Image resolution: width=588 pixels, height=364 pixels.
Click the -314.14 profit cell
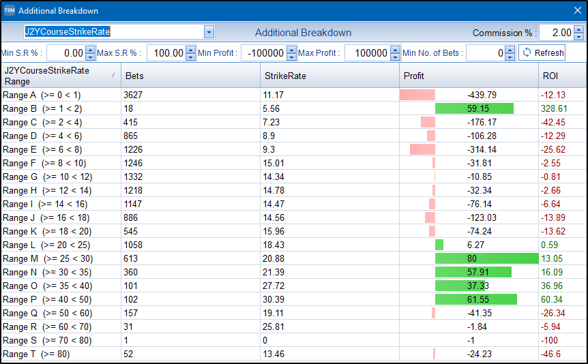[469, 149]
